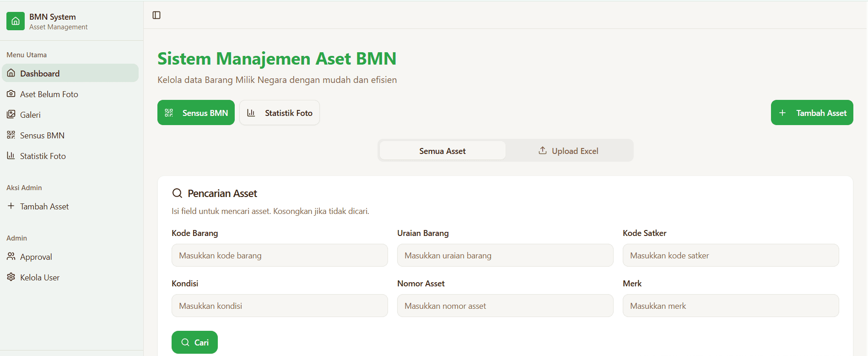868x356 pixels.
Task: Click the "Pencarian Asset" section title
Action: click(x=222, y=193)
